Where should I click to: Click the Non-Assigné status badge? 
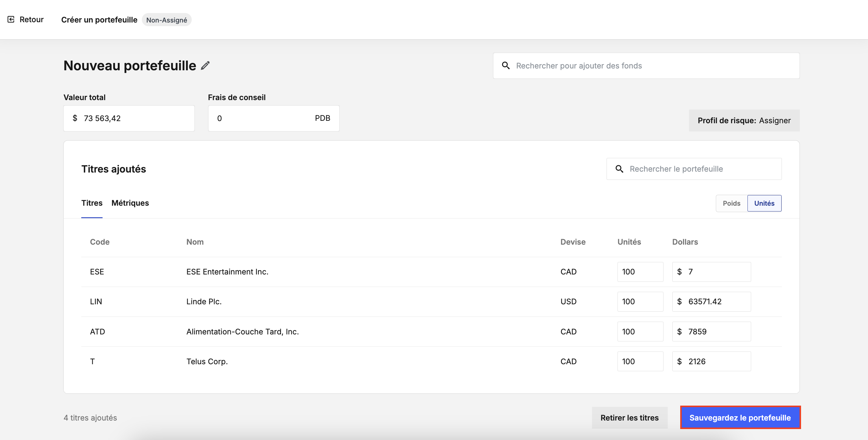(x=166, y=20)
